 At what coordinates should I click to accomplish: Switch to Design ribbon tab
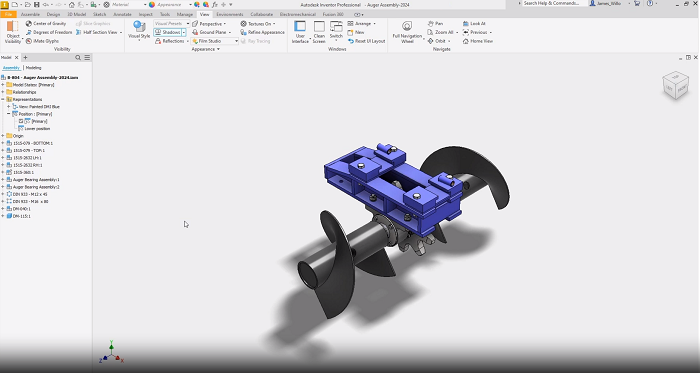click(x=53, y=14)
